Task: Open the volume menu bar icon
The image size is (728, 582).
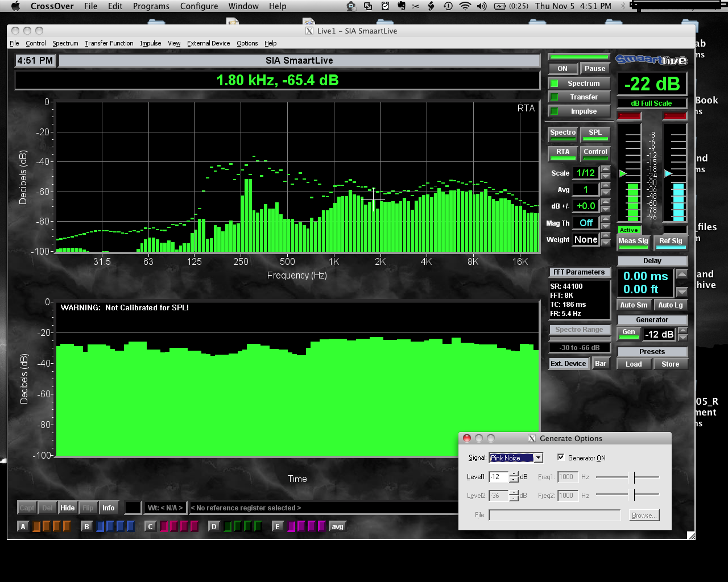Action: coord(482,6)
